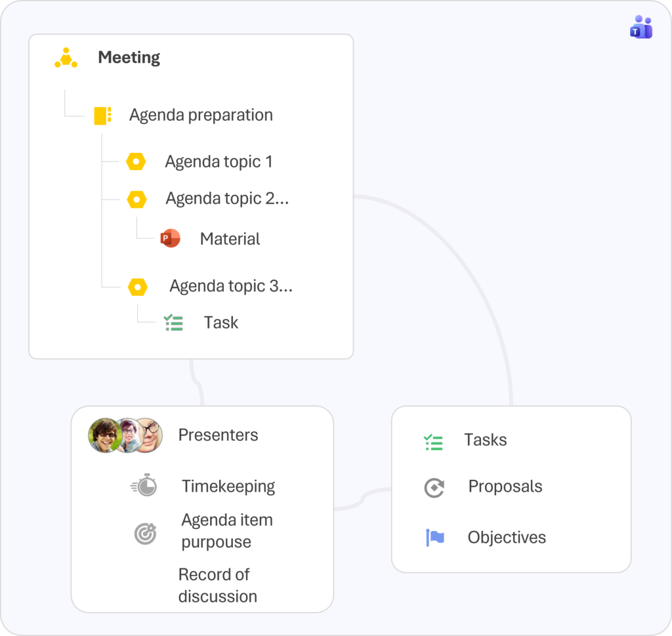This screenshot has height=636, width=672.
Task: Click the Proposals circular arrow icon
Action: click(x=434, y=488)
